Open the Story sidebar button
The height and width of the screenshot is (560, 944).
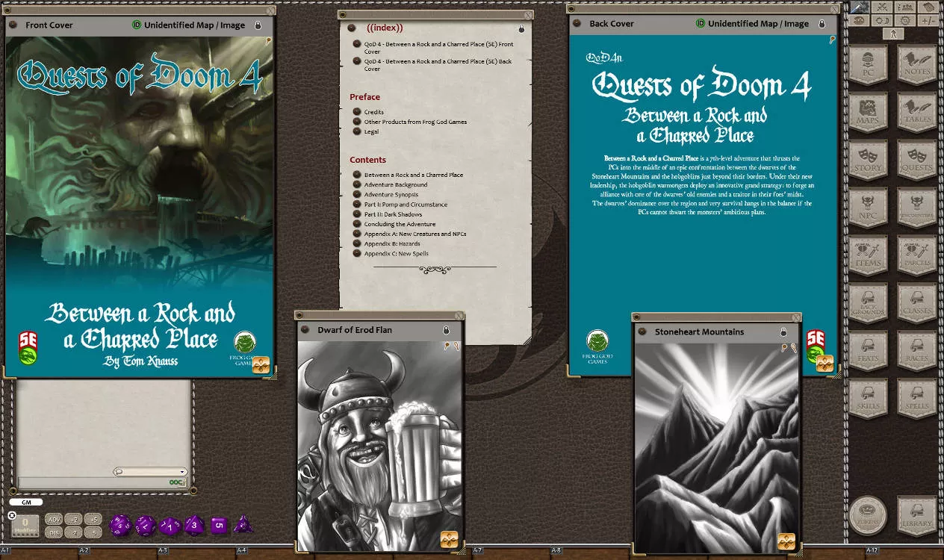868,161
